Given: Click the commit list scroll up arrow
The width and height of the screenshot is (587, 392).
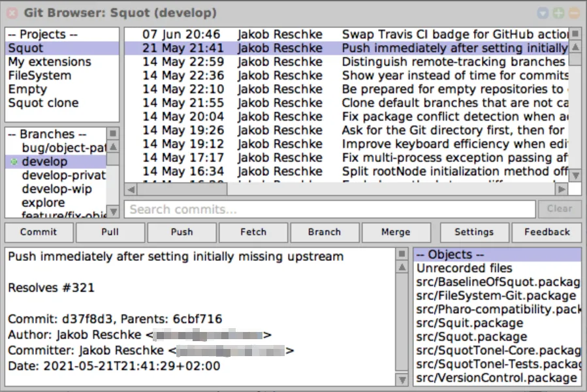Looking at the screenshot, I should tap(575, 47).
